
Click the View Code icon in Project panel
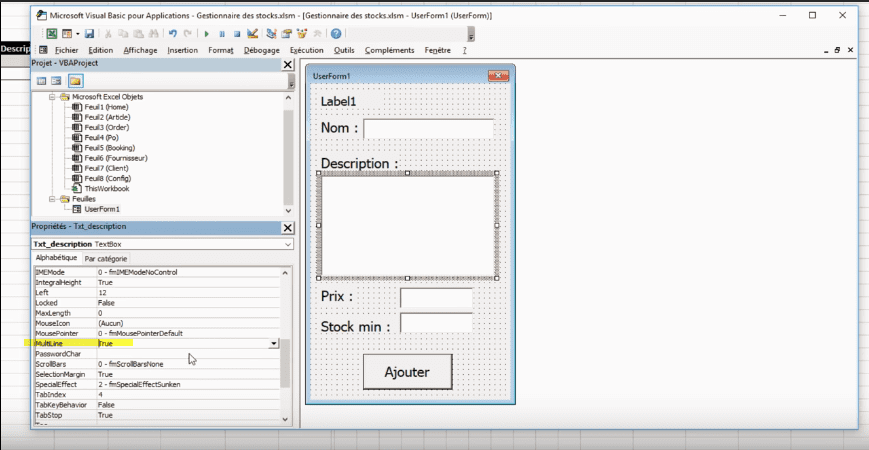point(42,80)
